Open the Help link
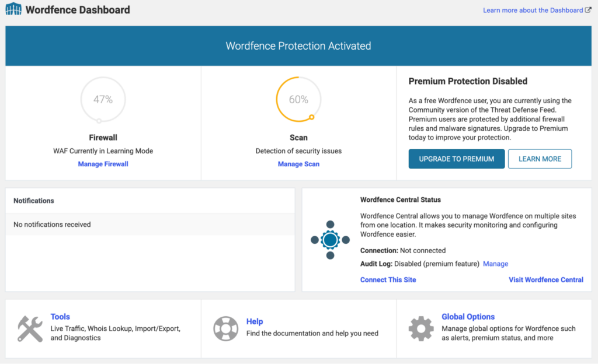 255,321
